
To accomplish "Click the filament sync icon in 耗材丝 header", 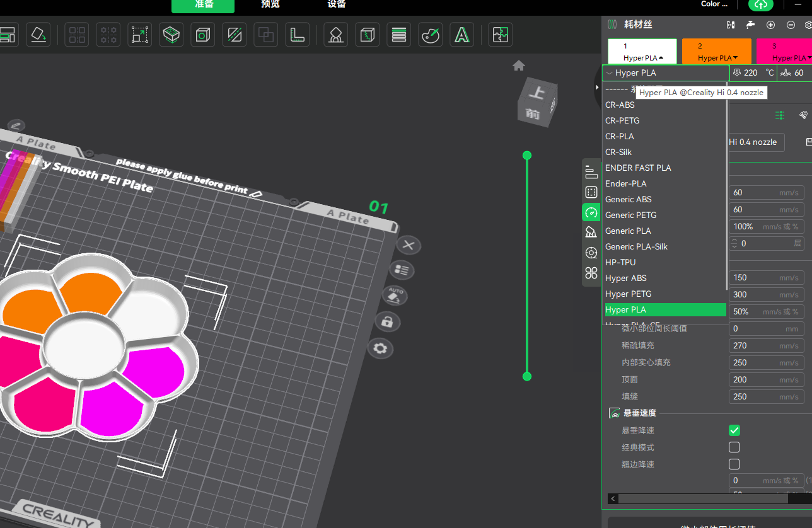I will 731,25.
